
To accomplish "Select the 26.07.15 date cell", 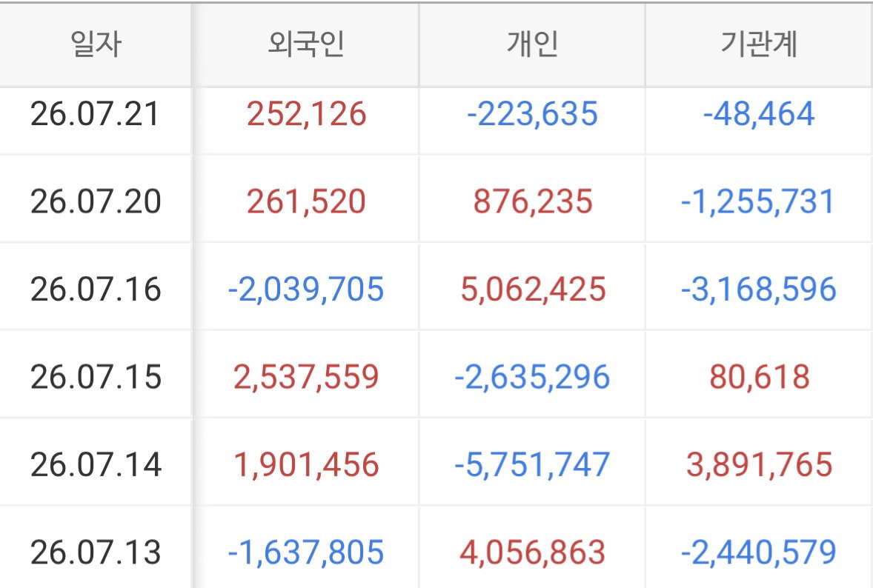I will pyautogui.click(x=95, y=377).
